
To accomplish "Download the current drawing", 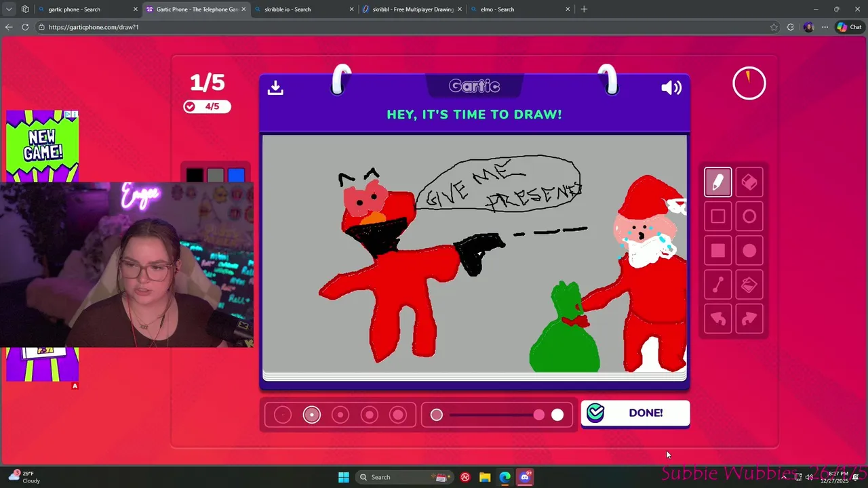I will click(275, 87).
